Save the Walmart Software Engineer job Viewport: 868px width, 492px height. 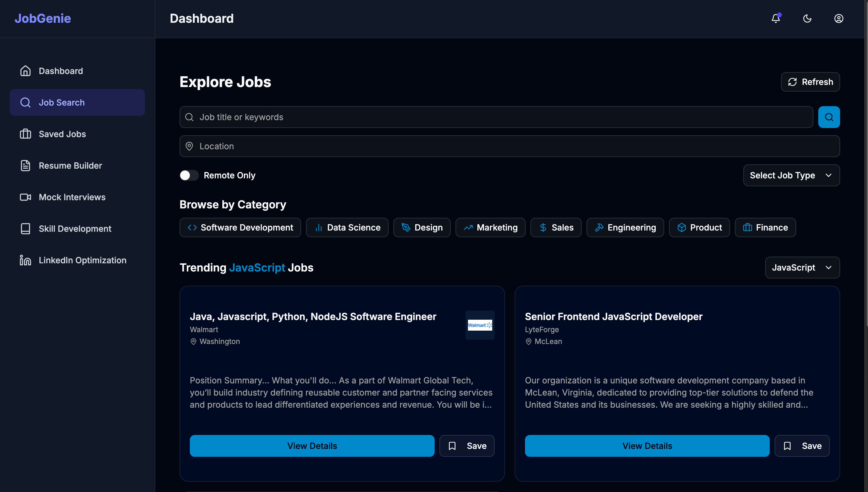pos(467,446)
